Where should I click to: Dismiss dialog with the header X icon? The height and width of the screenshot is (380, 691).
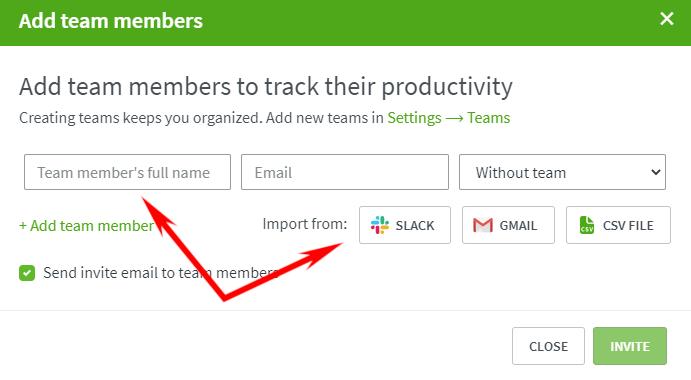[x=667, y=19]
